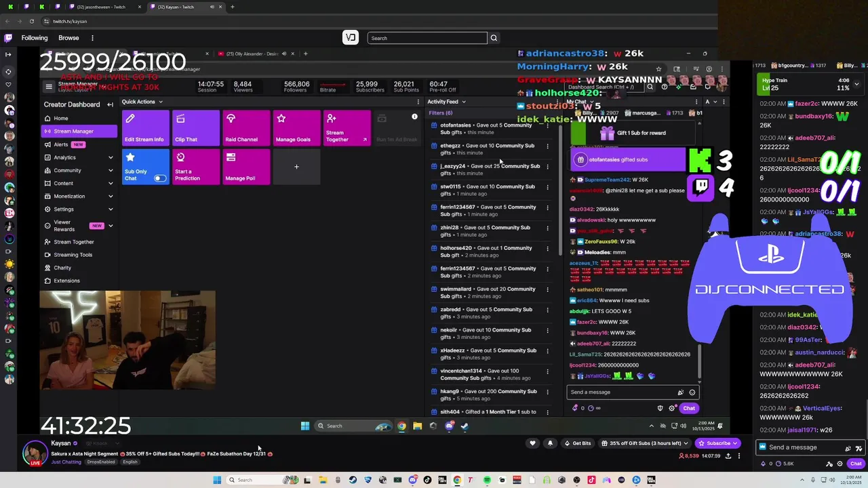Open emote picker in dashboard chat
Screen dimensions: 868x488
pos(692,392)
